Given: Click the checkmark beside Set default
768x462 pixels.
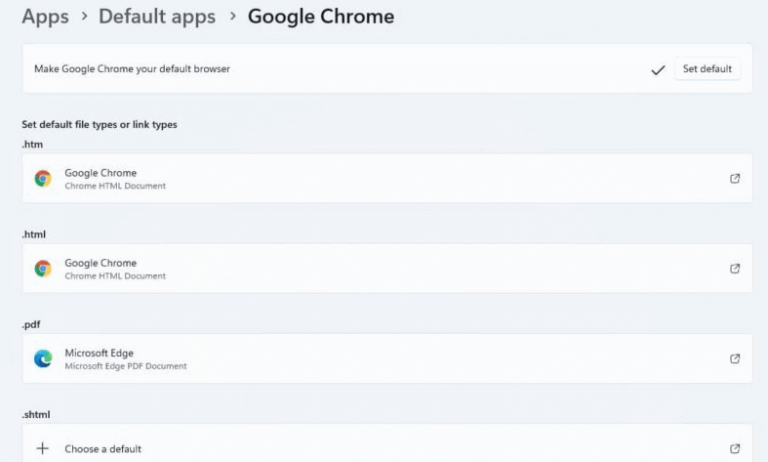Looking at the screenshot, I should tap(657, 70).
